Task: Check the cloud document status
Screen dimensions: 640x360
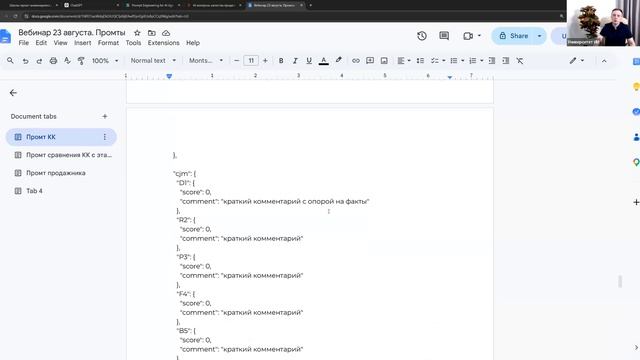Action: 166,33
